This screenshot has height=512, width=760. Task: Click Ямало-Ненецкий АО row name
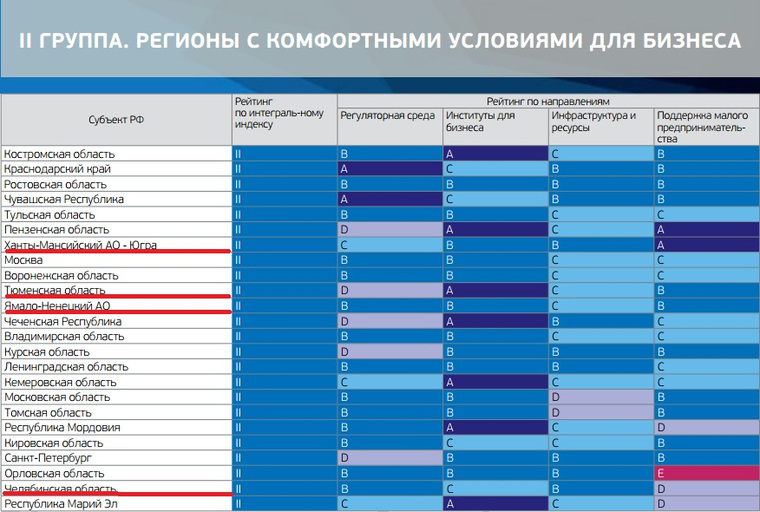57,306
